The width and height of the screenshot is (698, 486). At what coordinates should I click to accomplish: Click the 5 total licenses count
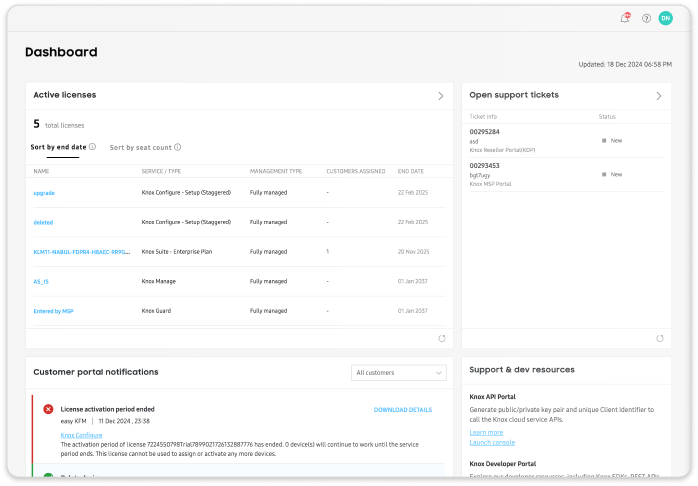(59, 124)
